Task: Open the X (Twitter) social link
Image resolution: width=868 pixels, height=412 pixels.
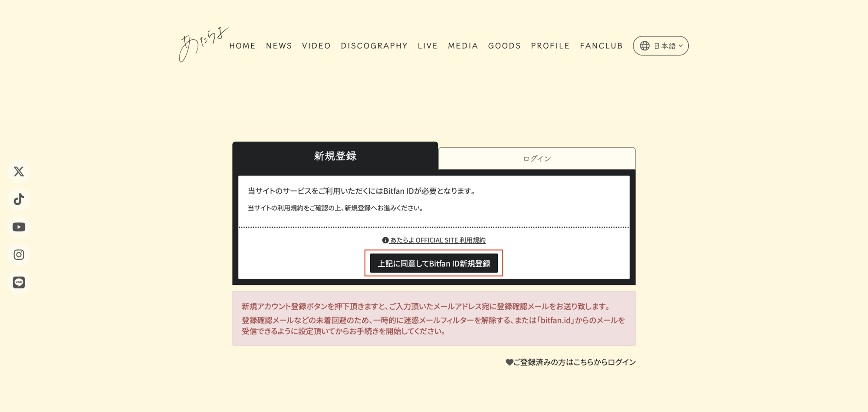Action: coord(19,172)
